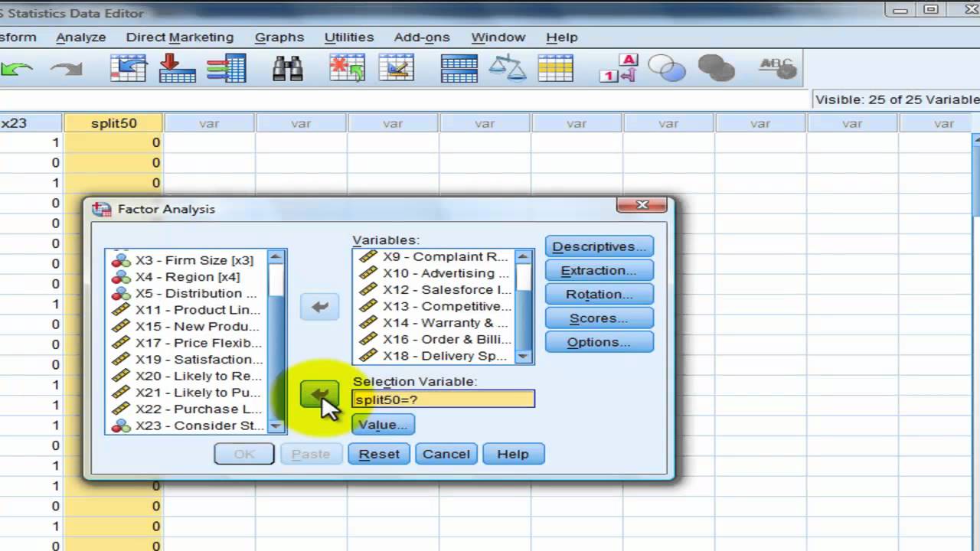Click the Insert Variable toolbar icon
Viewport: 980px width, 551px height.
click(396, 69)
